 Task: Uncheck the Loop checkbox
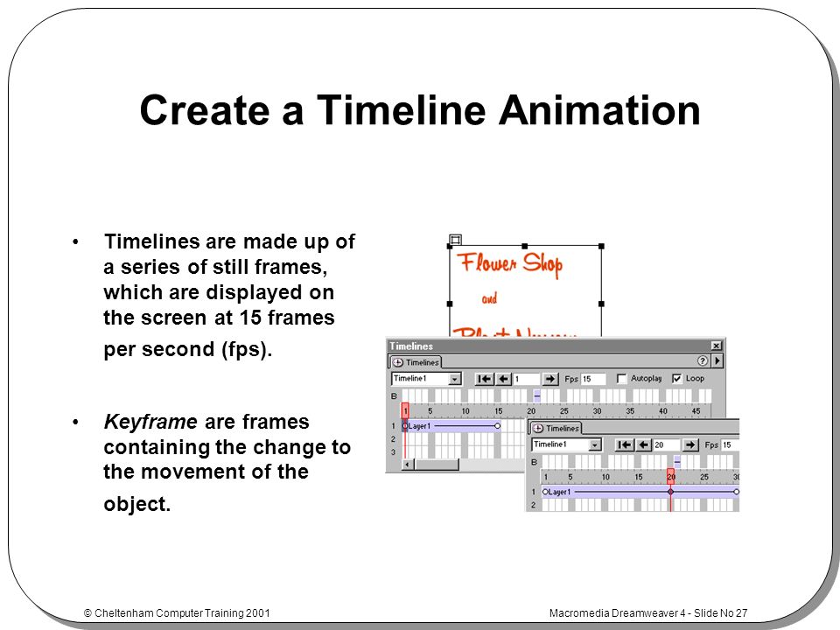[x=676, y=379]
